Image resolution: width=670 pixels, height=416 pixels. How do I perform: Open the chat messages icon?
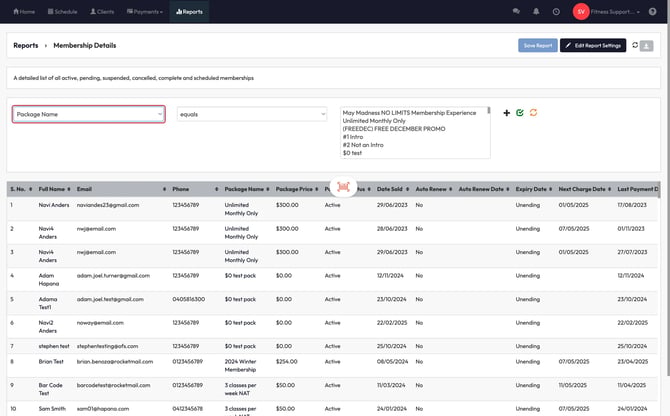(516, 11)
